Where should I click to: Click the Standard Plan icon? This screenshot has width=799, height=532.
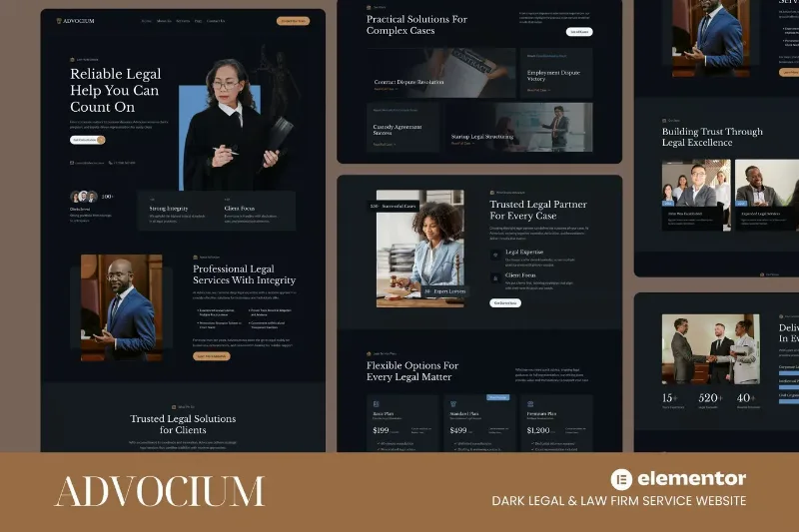(453, 404)
